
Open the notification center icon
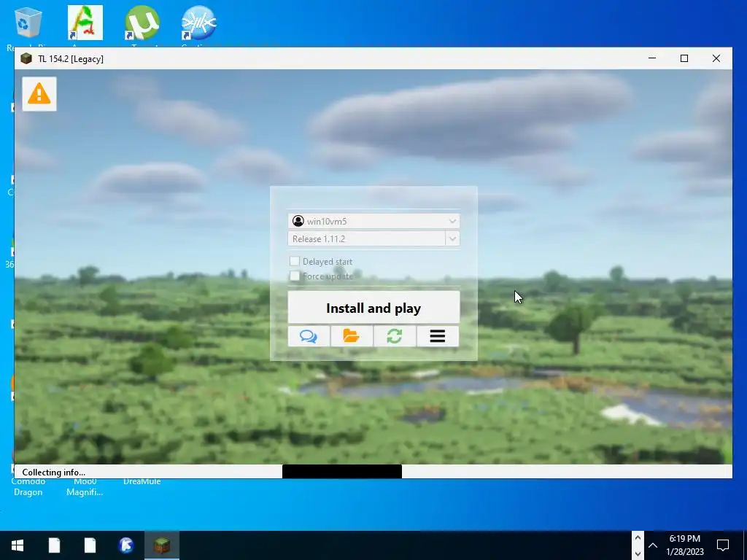pyautogui.click(x=723, y=545)
